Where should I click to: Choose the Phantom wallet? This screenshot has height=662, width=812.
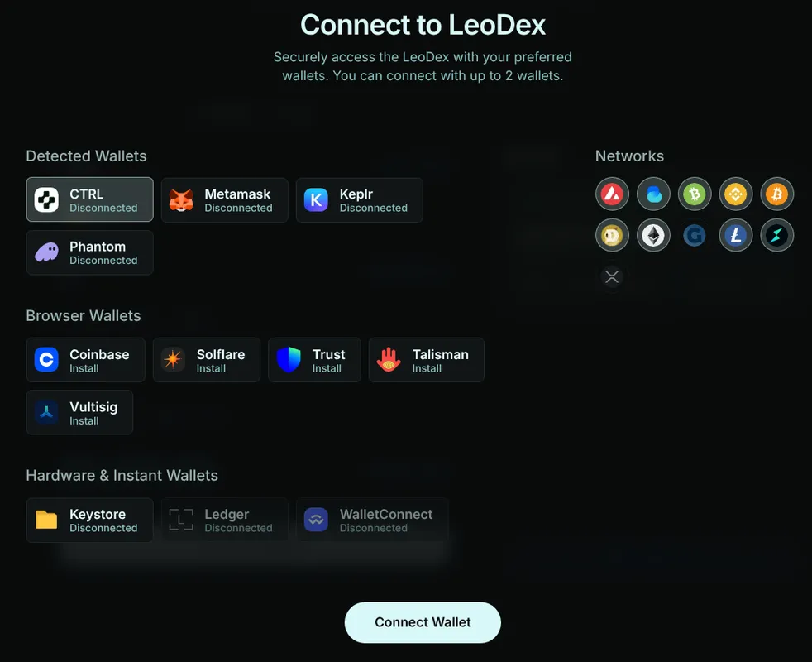click(x=89, y=252)
